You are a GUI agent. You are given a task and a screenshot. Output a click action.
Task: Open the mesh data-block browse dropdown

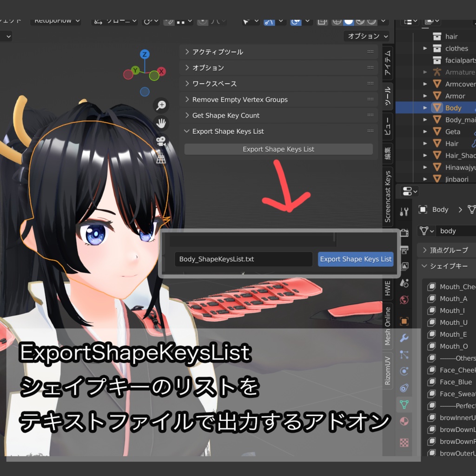click(x=427, y=231)
